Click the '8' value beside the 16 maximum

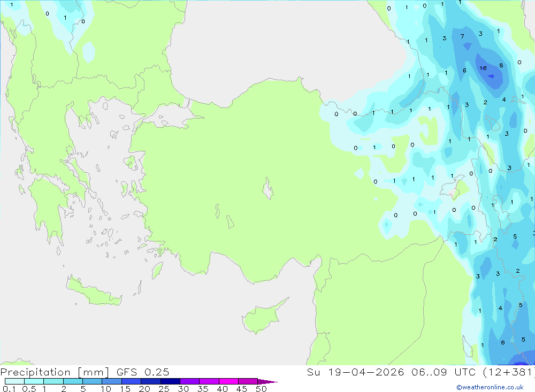(501, 65)
